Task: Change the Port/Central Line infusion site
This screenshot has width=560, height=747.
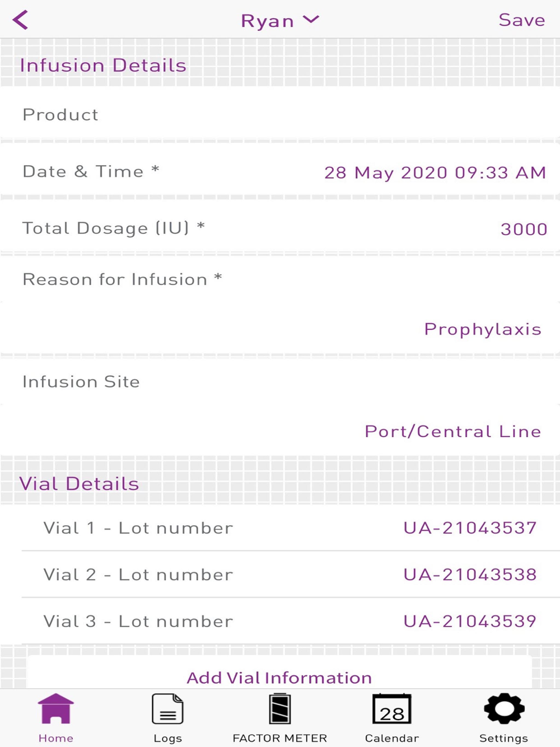Action: pyautogui.click(x=452, y=431)
